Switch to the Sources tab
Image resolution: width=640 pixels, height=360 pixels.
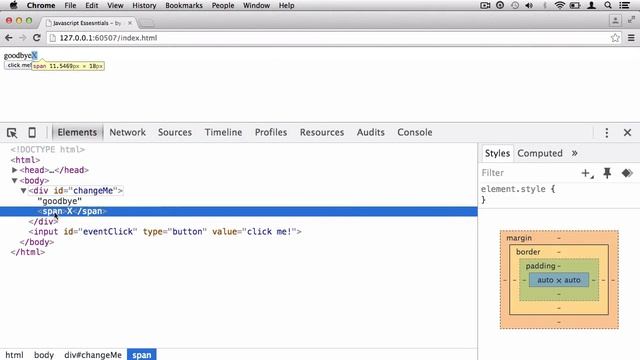tap(175, 132)
